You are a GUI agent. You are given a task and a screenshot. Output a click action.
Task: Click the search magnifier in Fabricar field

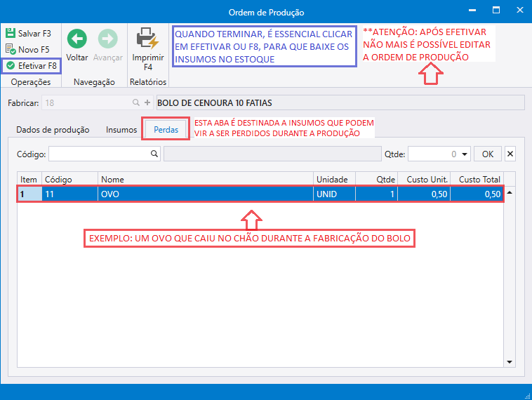click(x=136, y=102)
